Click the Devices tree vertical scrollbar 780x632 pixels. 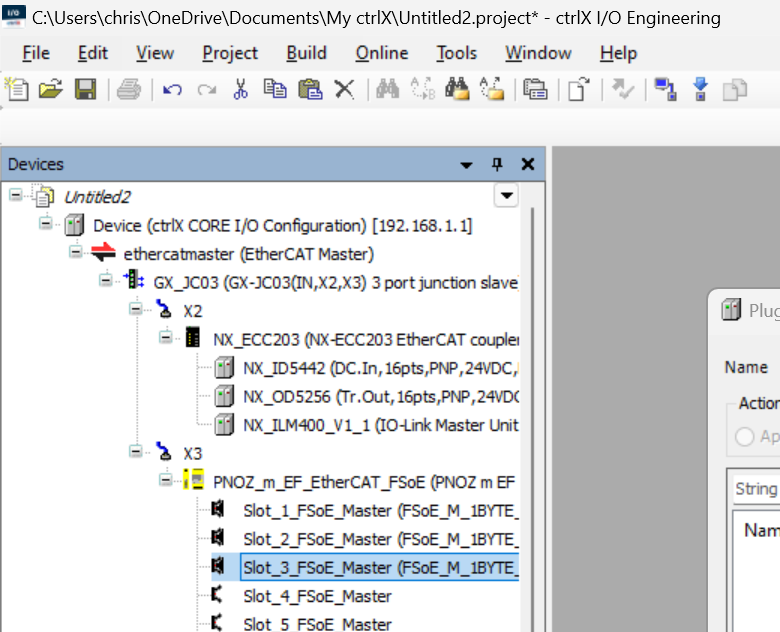point(532,418)
